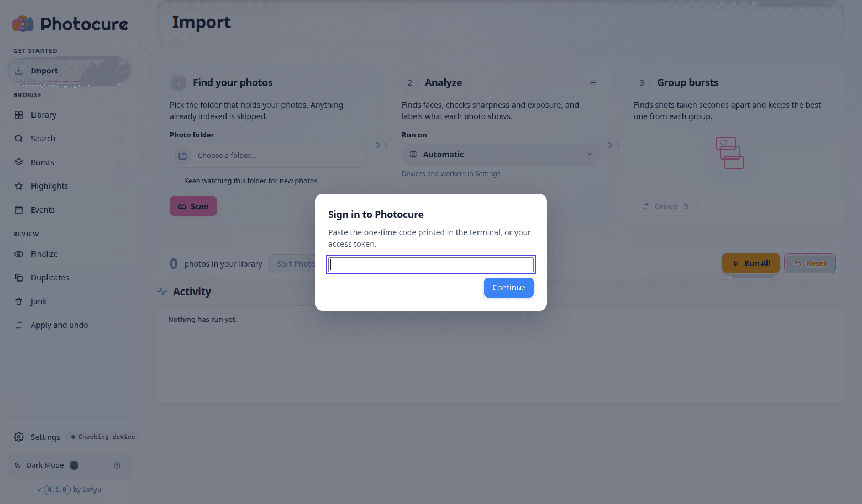862x504 pixels.
Task: Click the help question mark icon
Action: tap(117, 465)
